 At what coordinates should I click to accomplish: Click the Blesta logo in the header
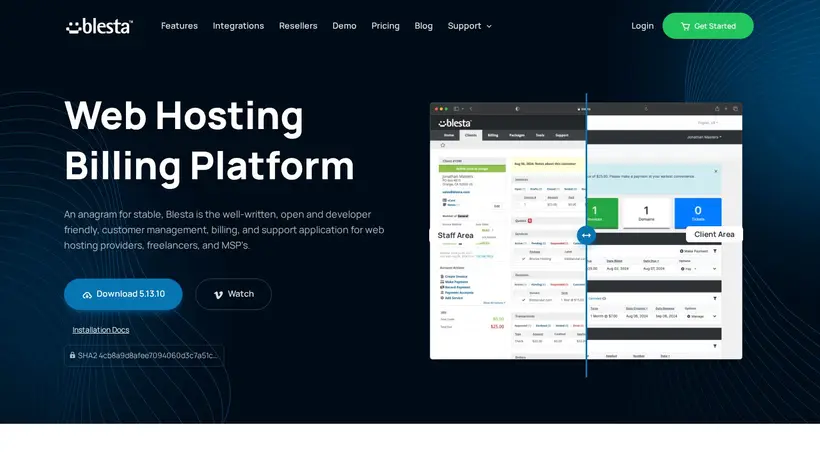coord(99,26)
